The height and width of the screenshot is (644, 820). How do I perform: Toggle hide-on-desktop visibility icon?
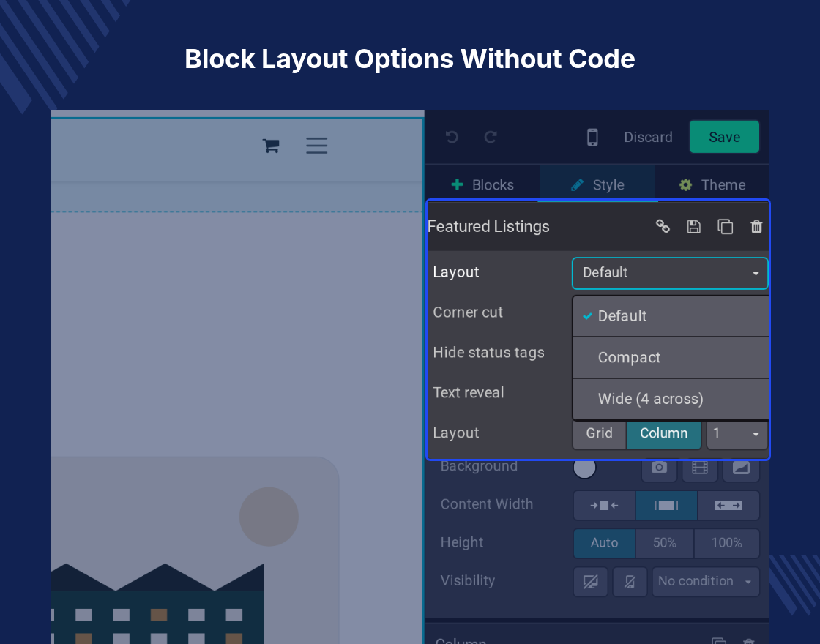tap(590, 582)
